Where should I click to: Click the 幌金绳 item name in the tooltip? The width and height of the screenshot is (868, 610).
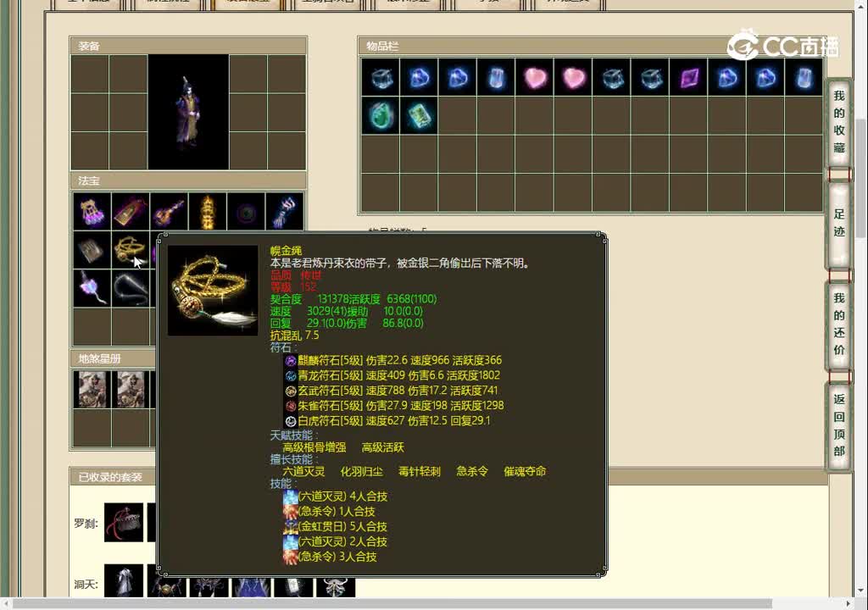click(x=287, y=251)
